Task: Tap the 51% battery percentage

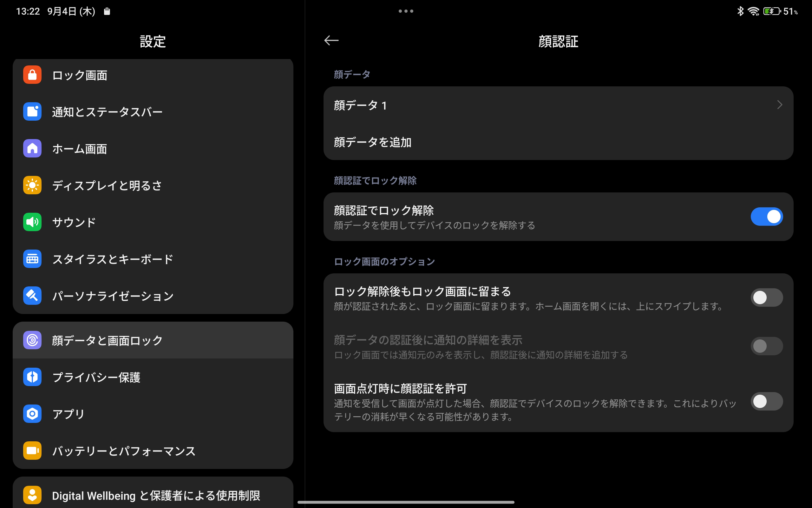Action: (790, 11)
